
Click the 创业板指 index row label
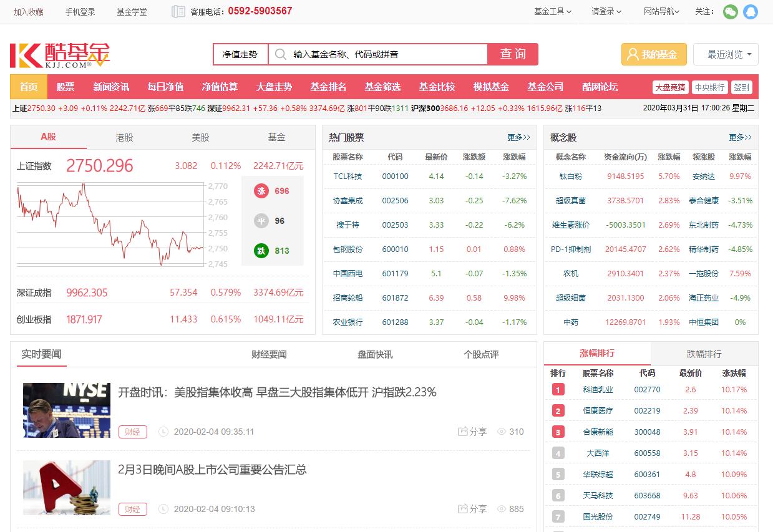[34, 319]
